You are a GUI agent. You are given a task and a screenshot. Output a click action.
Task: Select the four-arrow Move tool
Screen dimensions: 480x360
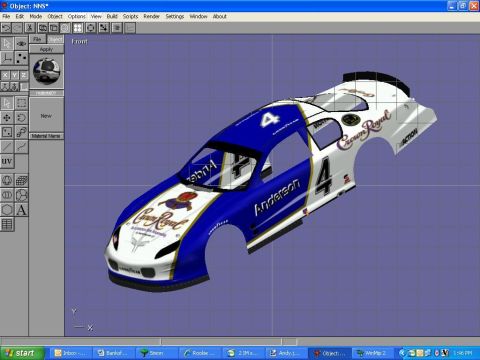coord(7,118)
